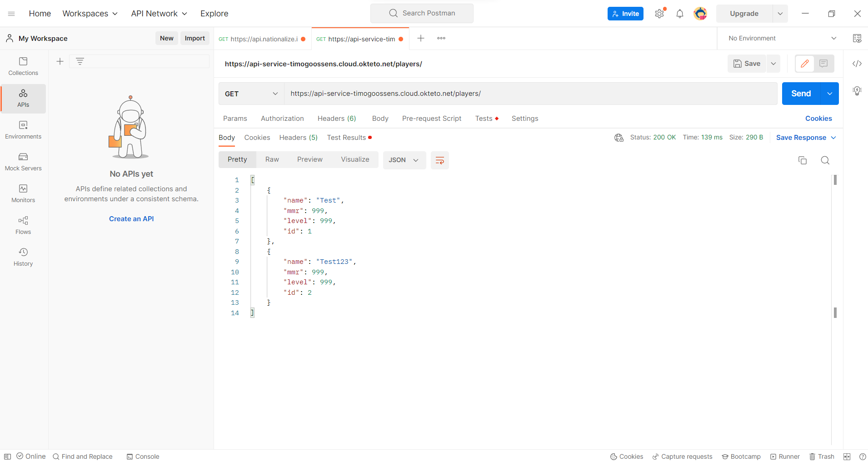Open Flows in the sidebar
This screenshot has width=868, height=461.
click(23, 225)
